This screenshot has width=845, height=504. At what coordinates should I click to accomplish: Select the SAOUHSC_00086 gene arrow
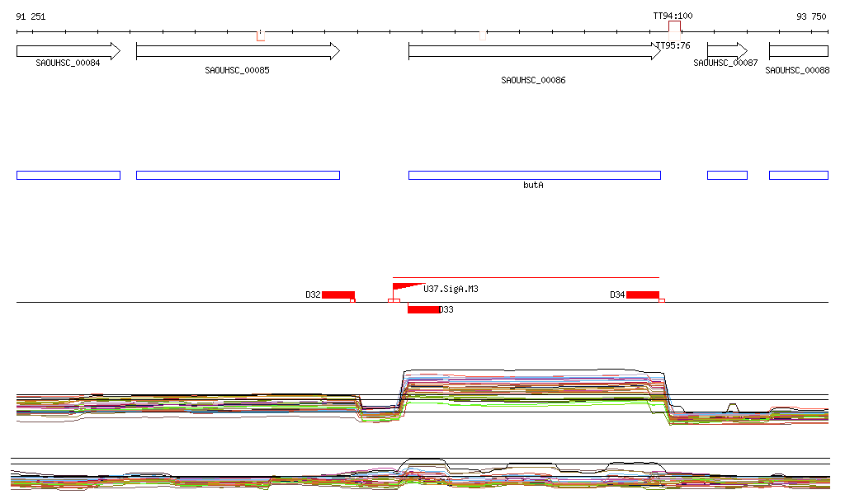tap(535, 51)
